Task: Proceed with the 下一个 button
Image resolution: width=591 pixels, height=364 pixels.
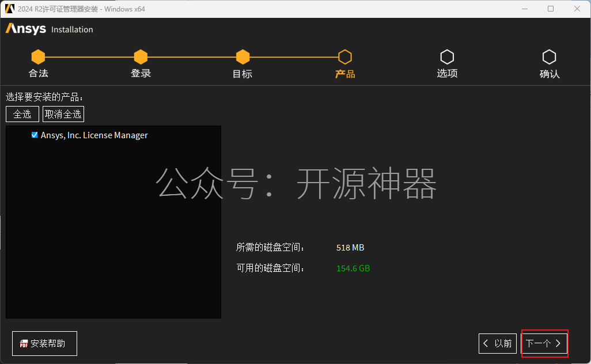Action: coord(544,343)
